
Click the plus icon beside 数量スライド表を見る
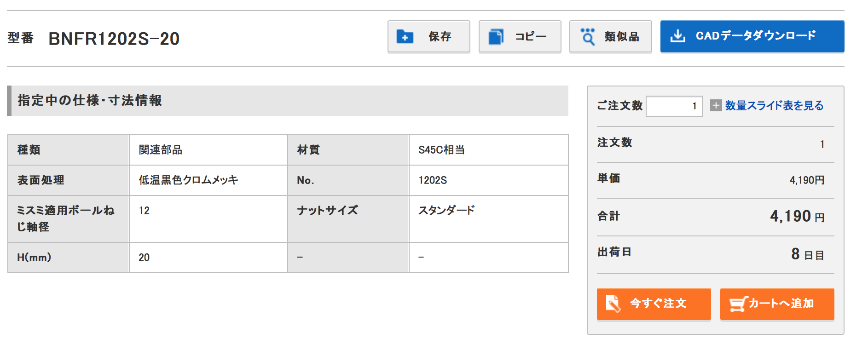(x=716, y=106)
